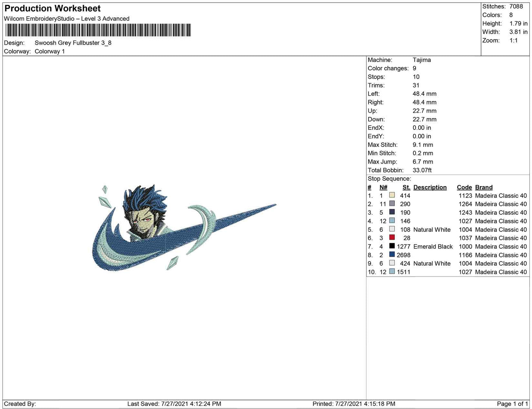Select the Right value 48.4 mm
Image resolution: width=532 pixels, height=409 pixels.
[x=424, y=102]
